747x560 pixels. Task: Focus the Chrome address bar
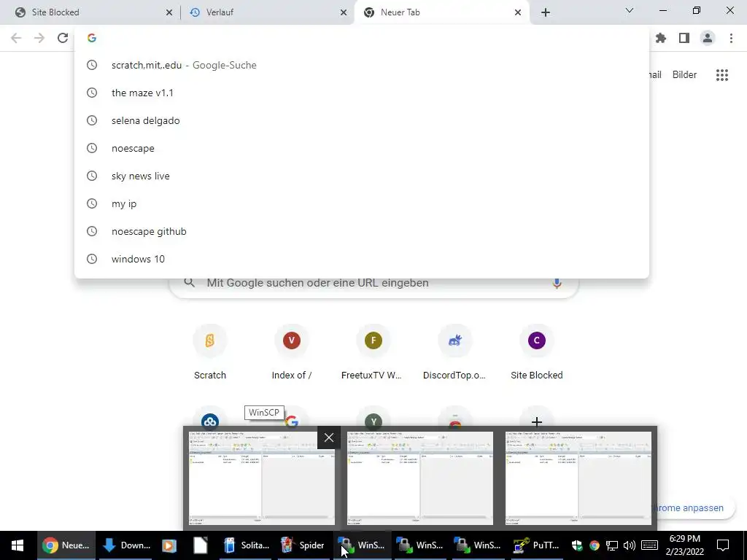pos(362,38)
